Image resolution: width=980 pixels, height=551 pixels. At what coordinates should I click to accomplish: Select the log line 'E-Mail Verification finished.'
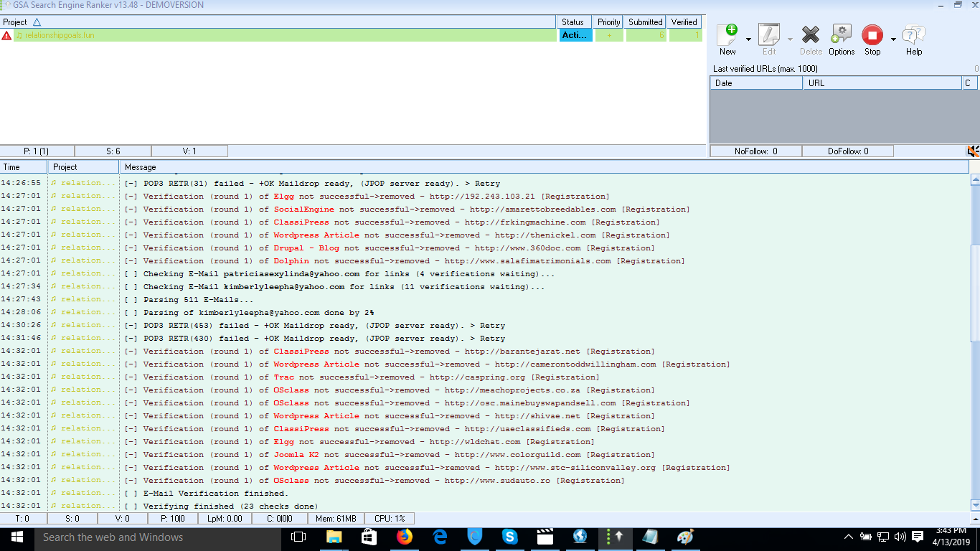click(x=484, y=494)
